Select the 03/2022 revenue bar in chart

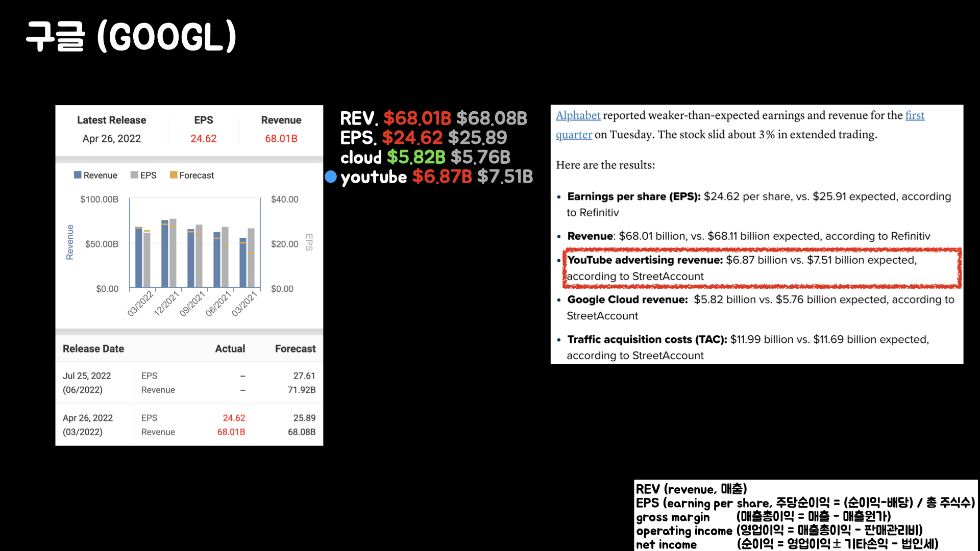pyautogui.click(x=138, y=258)
